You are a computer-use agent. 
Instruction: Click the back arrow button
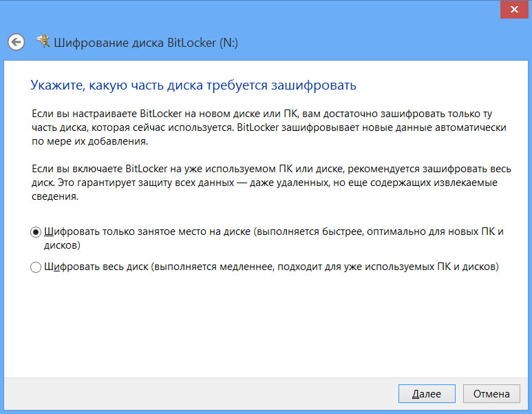pos(17,42)
